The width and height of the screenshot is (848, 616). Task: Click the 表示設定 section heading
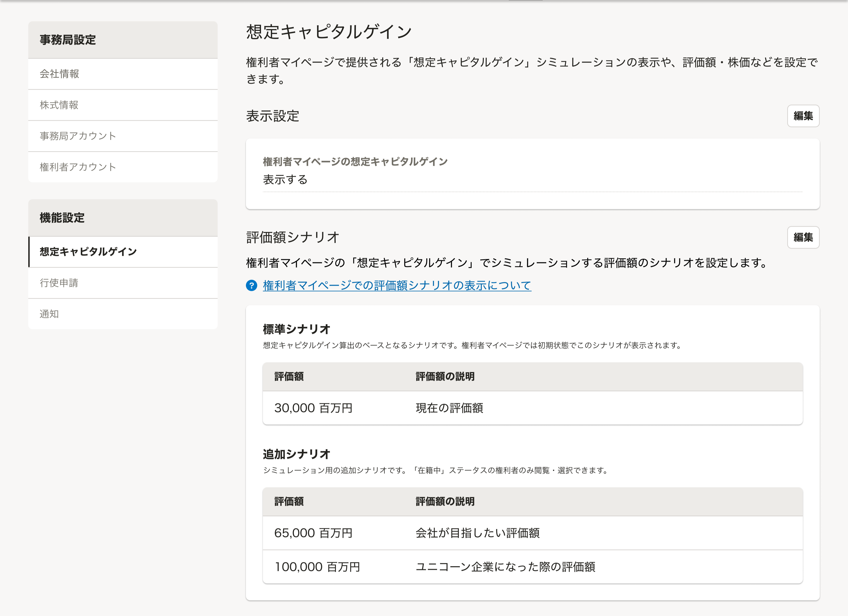[273, 116]
